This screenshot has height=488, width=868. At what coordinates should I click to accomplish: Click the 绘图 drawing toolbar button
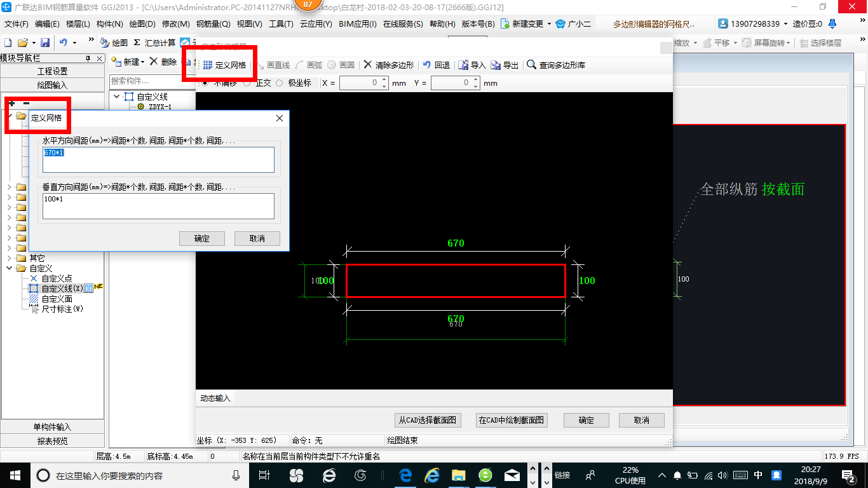[114, 43]
